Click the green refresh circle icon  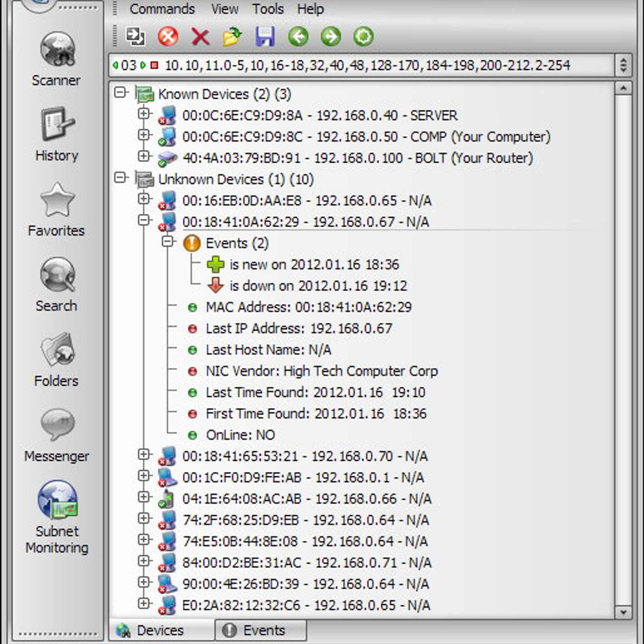(363, 37)
